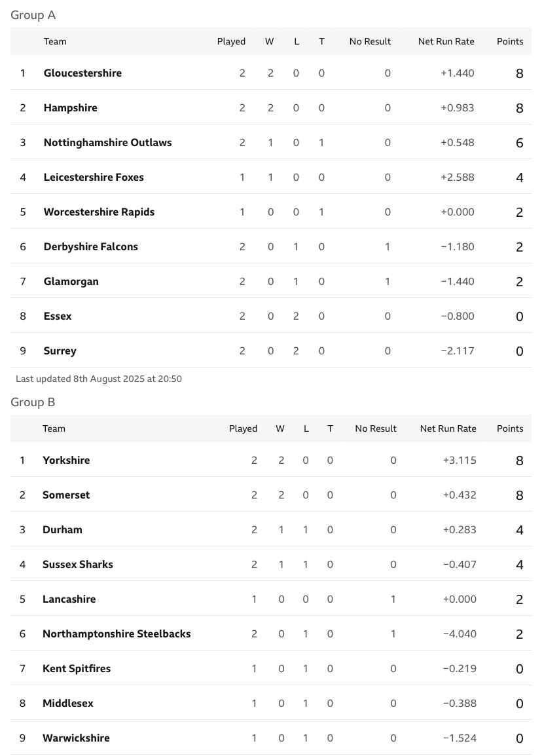The image size is (542, 756).
Task: Click Group A's Net Run Rate column header
Action: pos(446,41)
